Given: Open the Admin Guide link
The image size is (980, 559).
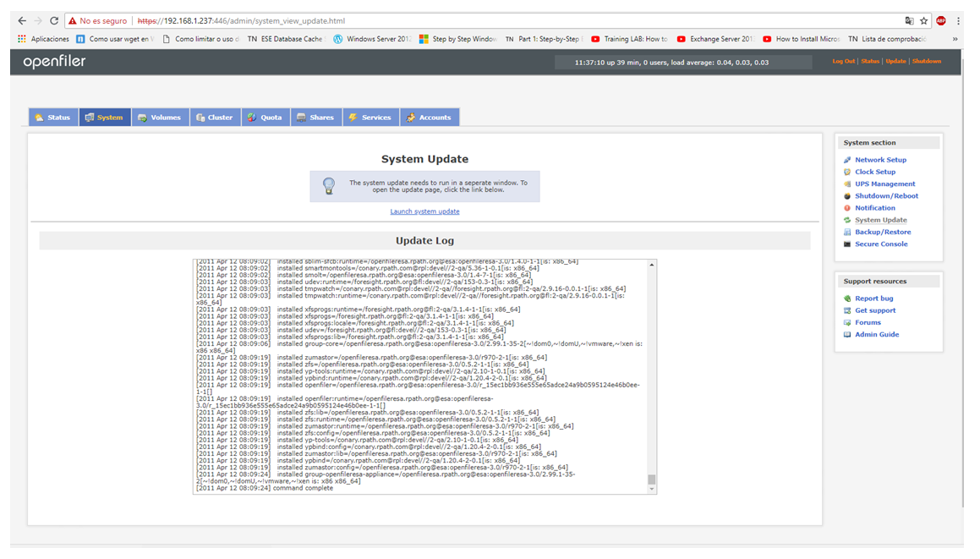Looking at the screenshot, I should pyautogui.click(x=877, y=335).
